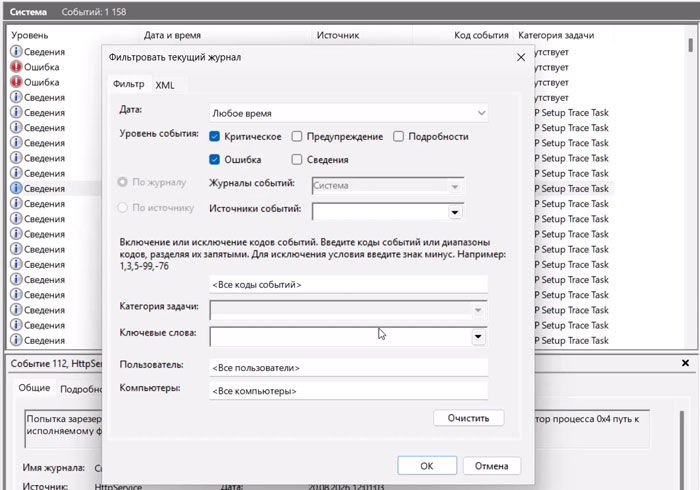Click the Очистить button
This screenshot has width=700, height=490.
point(468,418)
